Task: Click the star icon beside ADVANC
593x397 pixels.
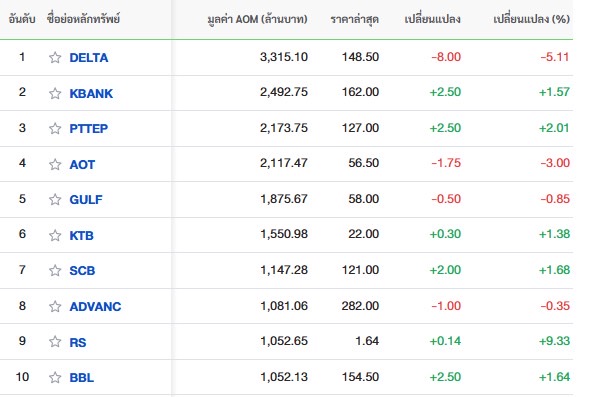Action: [x=55, y=306]
